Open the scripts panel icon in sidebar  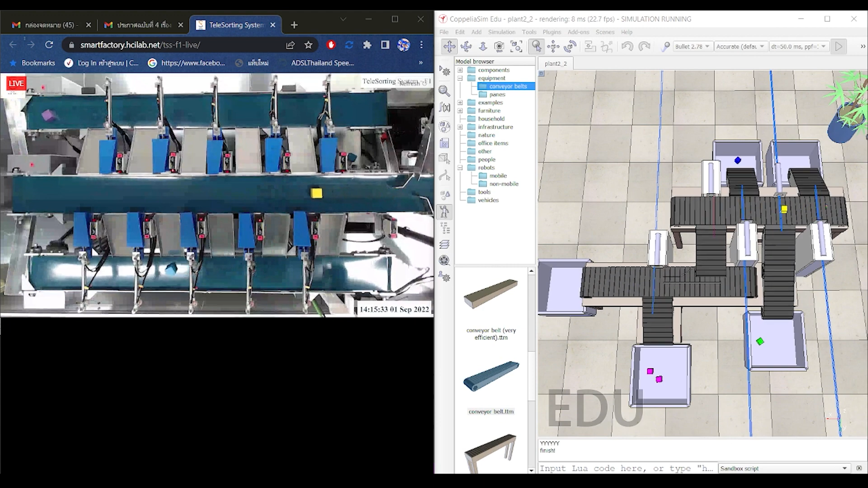click(445, 143)
